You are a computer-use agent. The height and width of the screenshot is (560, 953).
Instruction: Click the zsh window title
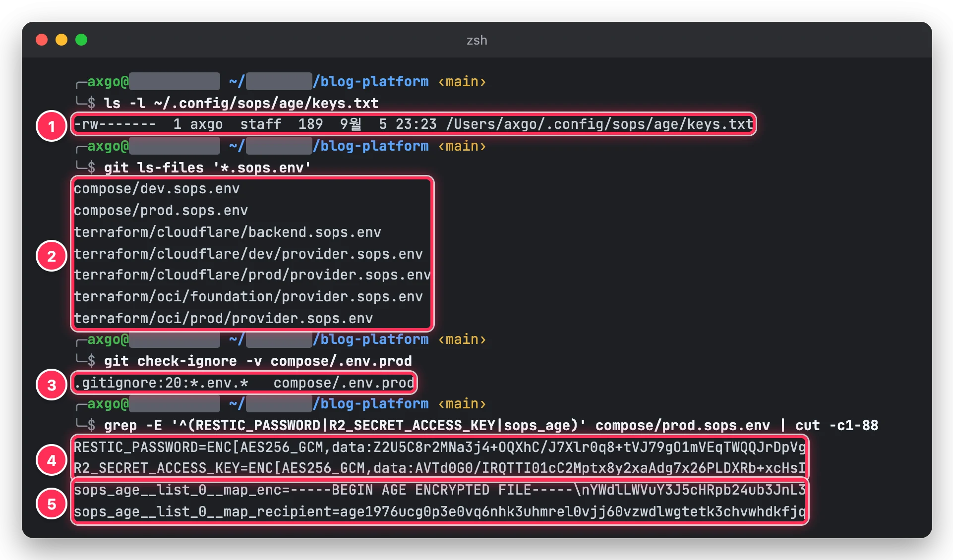click(x=476, y=40)
